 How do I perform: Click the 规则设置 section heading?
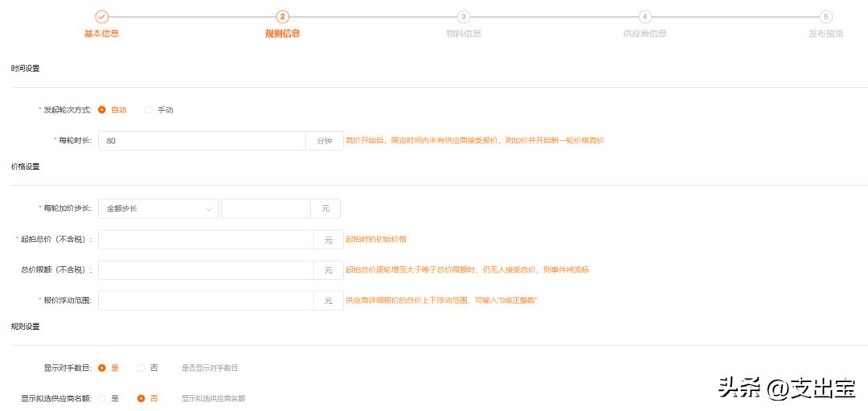click(26, 327)
